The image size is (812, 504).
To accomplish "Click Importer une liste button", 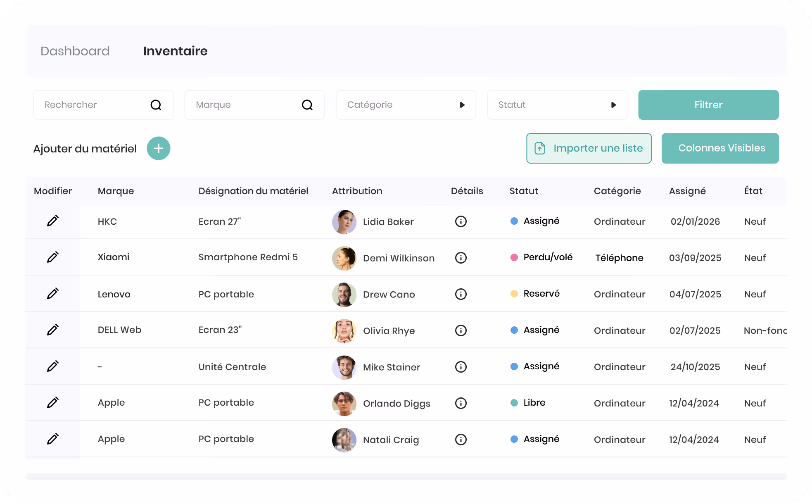I will pyautogui.click(x=589, y=148).
